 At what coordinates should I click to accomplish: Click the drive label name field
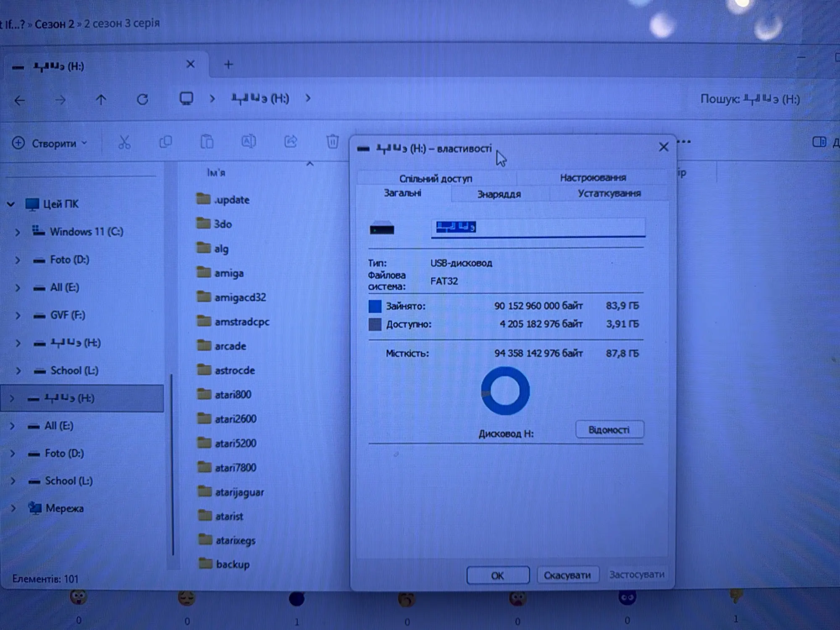pos(538,228)
